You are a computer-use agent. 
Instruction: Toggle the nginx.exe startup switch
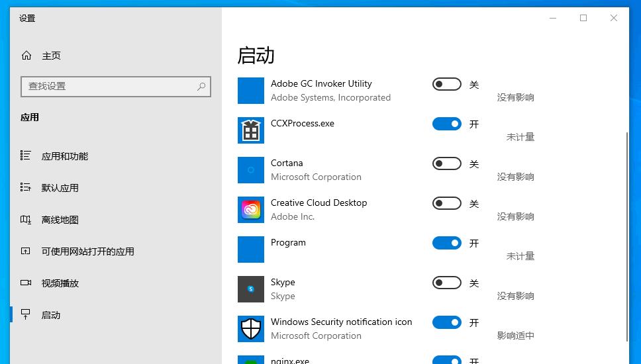(x=447, y=359)
